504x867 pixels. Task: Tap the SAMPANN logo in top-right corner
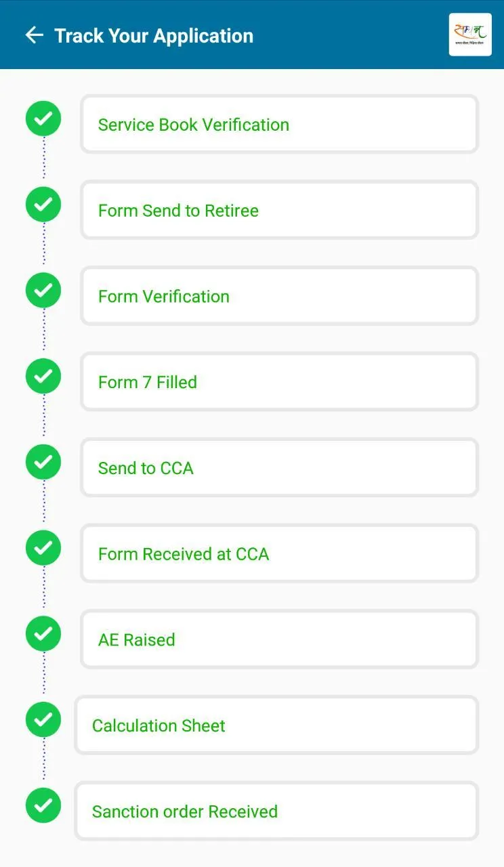click(470, 35)
